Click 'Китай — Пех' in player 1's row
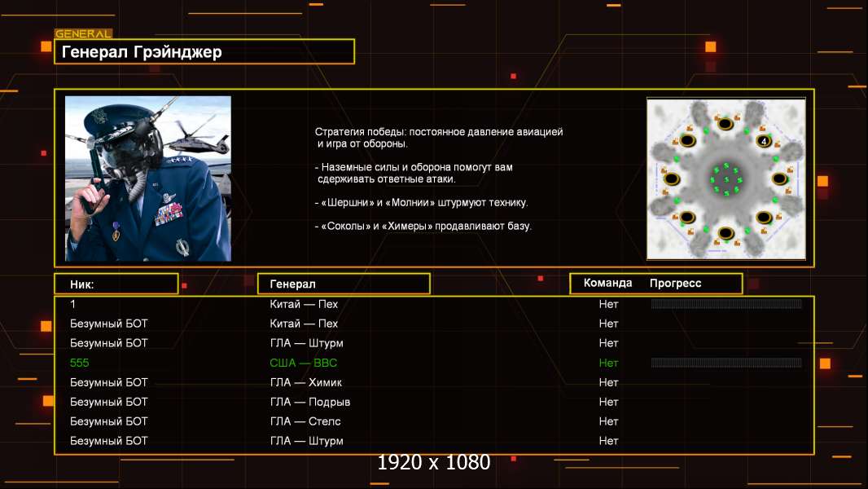 pyautogui.click(x=304, y=304)
